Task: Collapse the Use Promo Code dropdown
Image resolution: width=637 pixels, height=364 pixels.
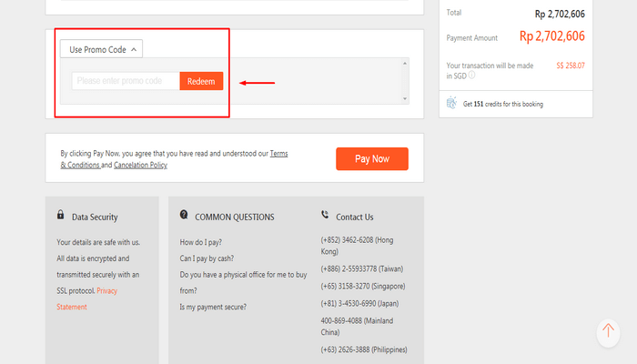Action: [x=102, y=49]
